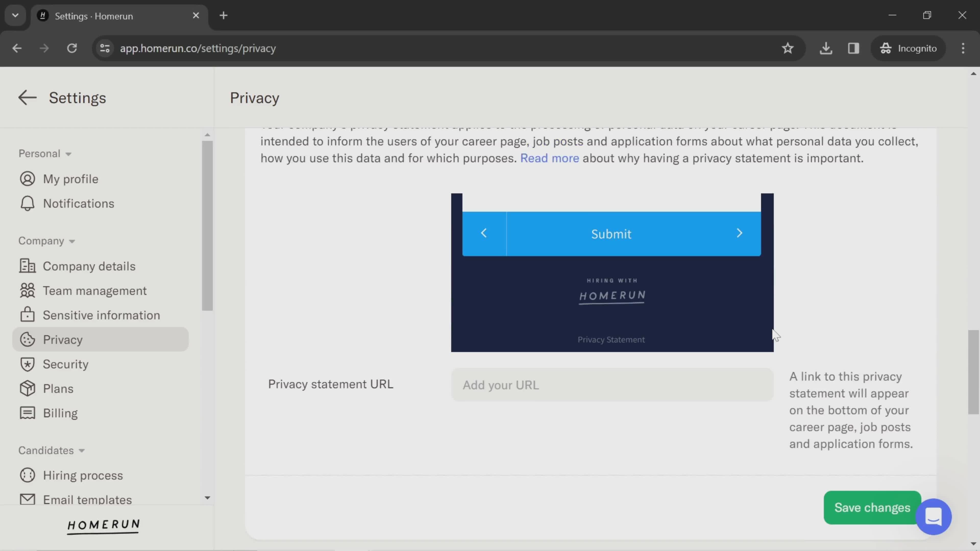The height and width of the screenshot is (551, 980).
Task: Close the Settings · Homerun tab
Action: tap(195, 16)
